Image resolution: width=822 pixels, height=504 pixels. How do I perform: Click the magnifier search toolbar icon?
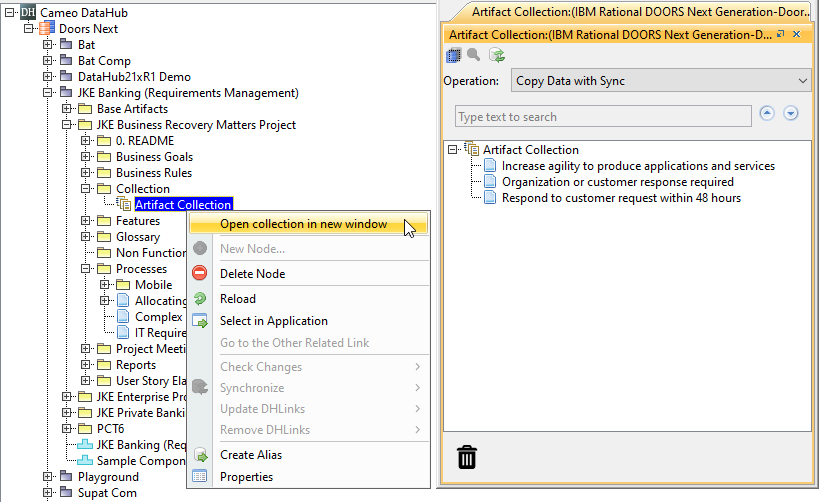pos(474,55)
